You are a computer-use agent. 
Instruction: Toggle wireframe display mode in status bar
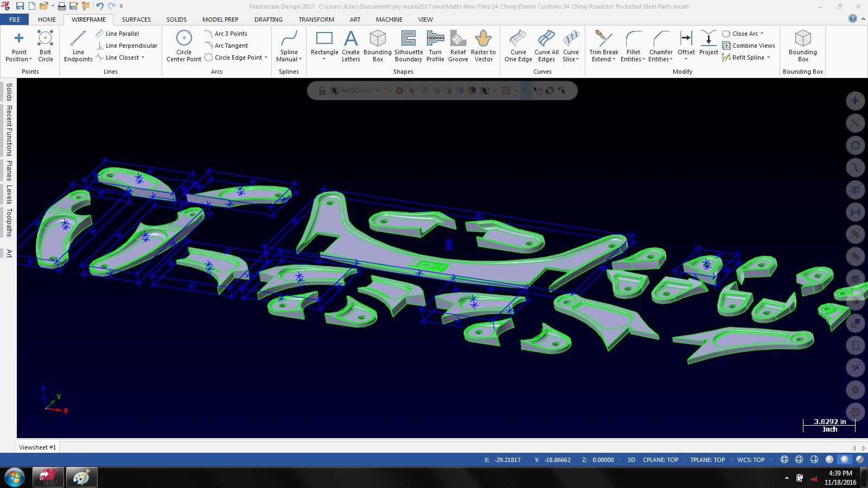coord(784,459)
